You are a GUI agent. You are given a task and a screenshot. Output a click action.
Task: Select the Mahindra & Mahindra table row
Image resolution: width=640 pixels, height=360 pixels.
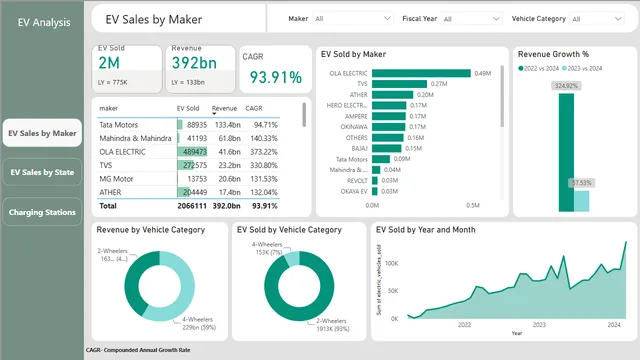(188, 138)
